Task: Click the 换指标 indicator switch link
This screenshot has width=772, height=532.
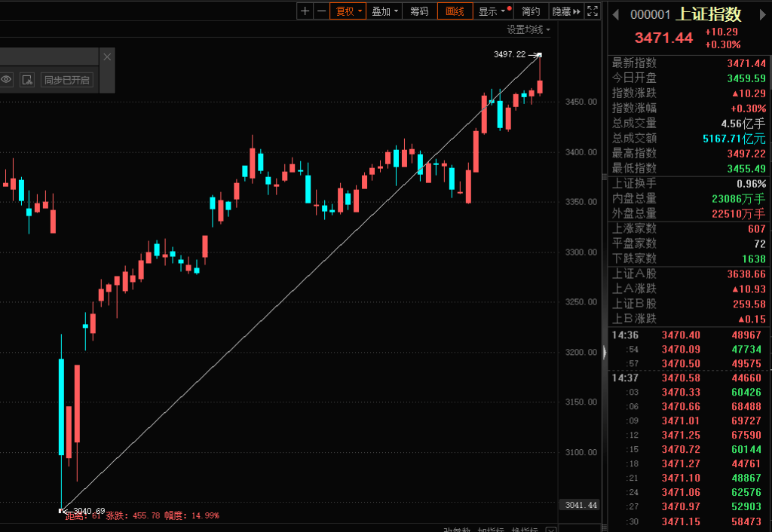Action: pyautogui.click(x=525, y=530)
